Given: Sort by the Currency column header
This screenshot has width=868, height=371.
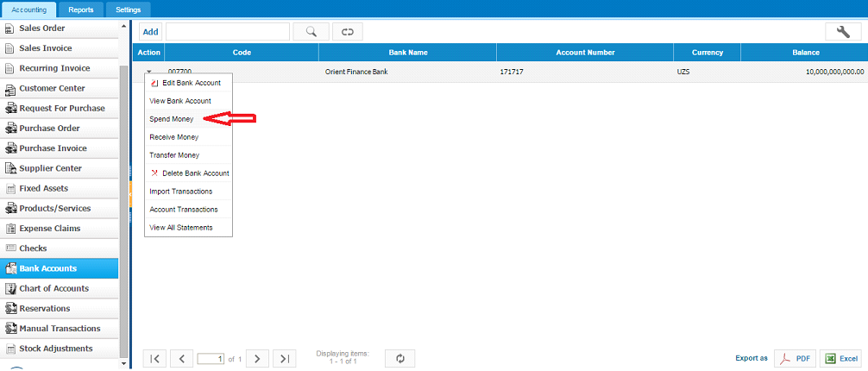Looking at the screenshot, I should coord(707,53).
